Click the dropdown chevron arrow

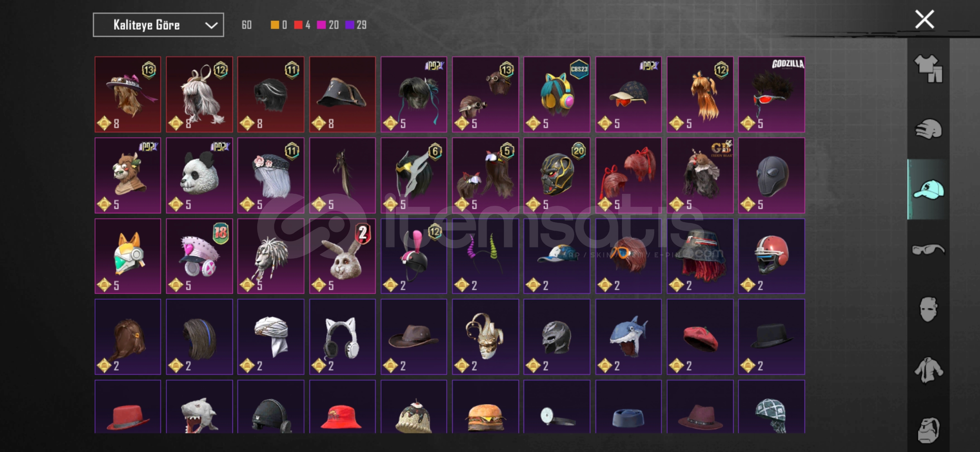(x=211, y=25)
